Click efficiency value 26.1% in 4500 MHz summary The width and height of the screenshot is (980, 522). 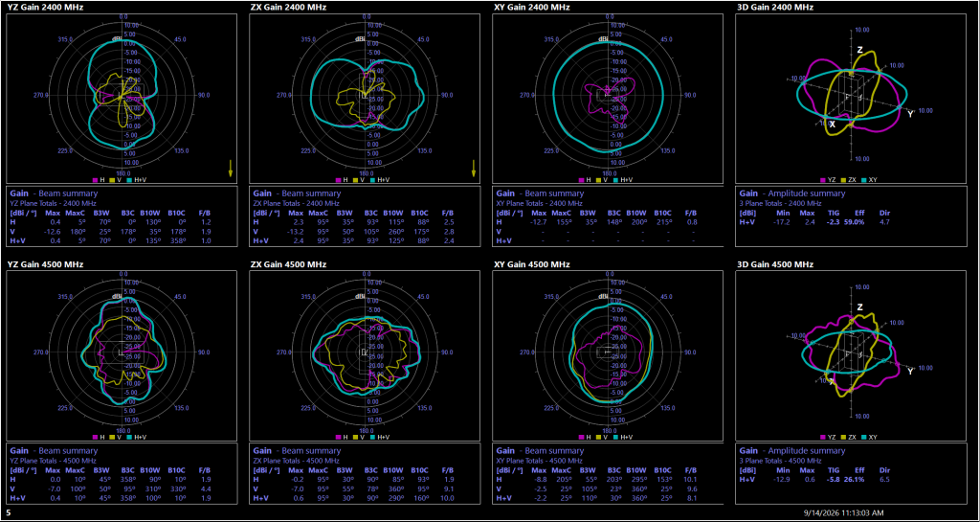[855, 479]
